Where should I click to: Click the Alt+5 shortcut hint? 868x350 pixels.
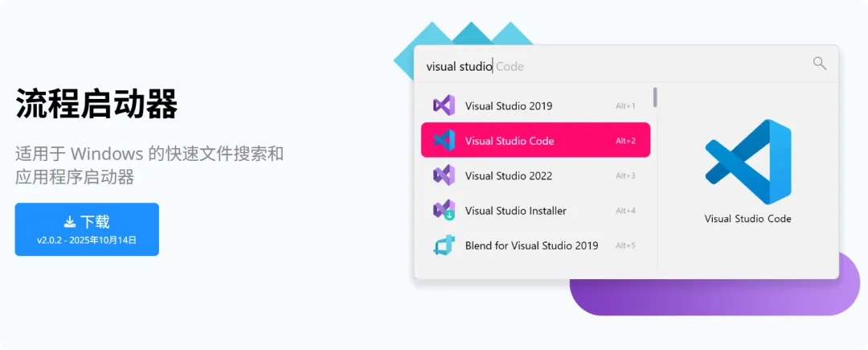click(625, 245)
